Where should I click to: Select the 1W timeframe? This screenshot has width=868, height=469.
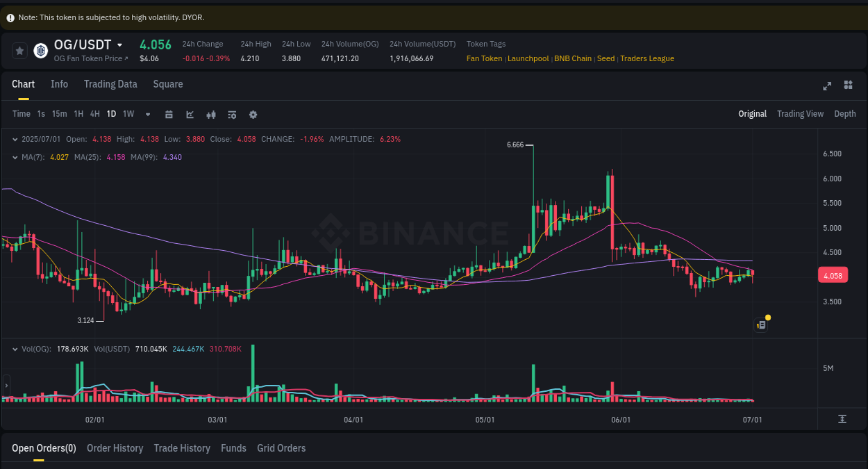(x=128, y=113)
